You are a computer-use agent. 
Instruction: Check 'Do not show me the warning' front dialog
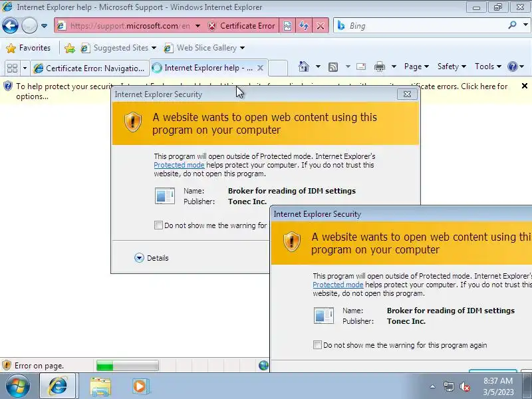(317, 345)
